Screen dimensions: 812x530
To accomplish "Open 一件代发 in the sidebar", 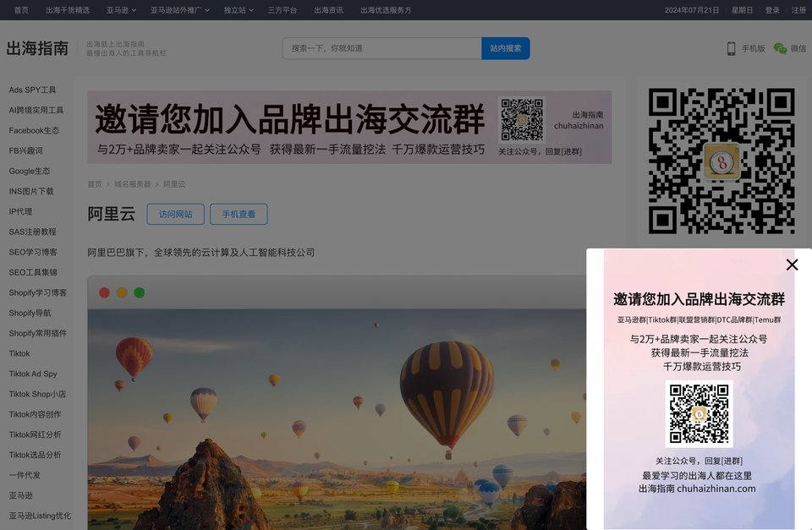I will click(24, 474).
